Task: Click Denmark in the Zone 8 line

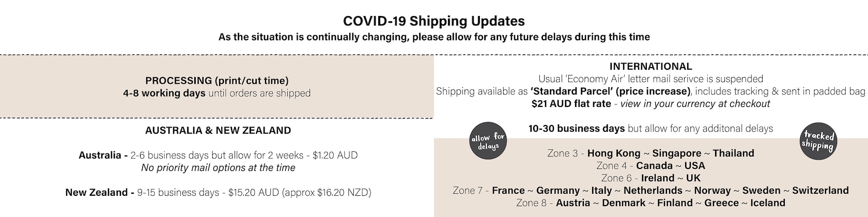Action: [x=624, y=203]
